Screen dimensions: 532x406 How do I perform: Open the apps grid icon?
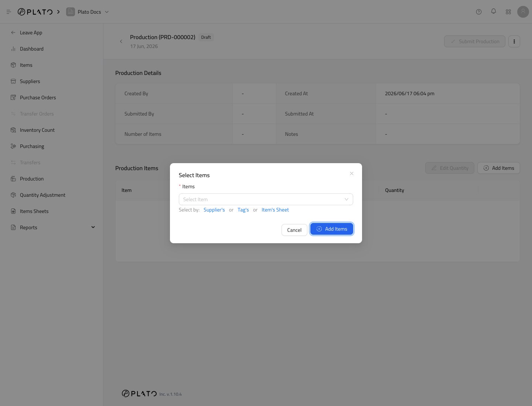508,12
